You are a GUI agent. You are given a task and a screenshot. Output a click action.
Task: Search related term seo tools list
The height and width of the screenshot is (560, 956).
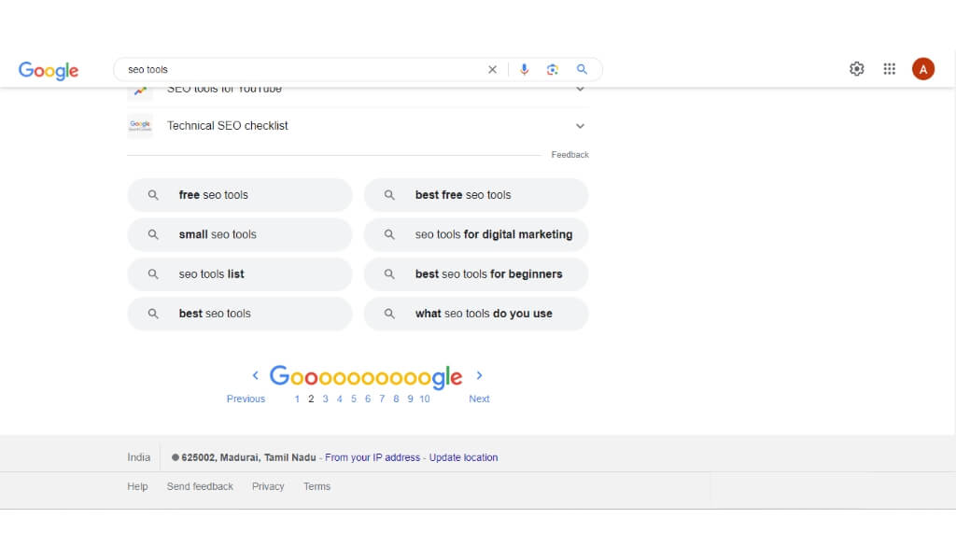[x=240, y=274]
